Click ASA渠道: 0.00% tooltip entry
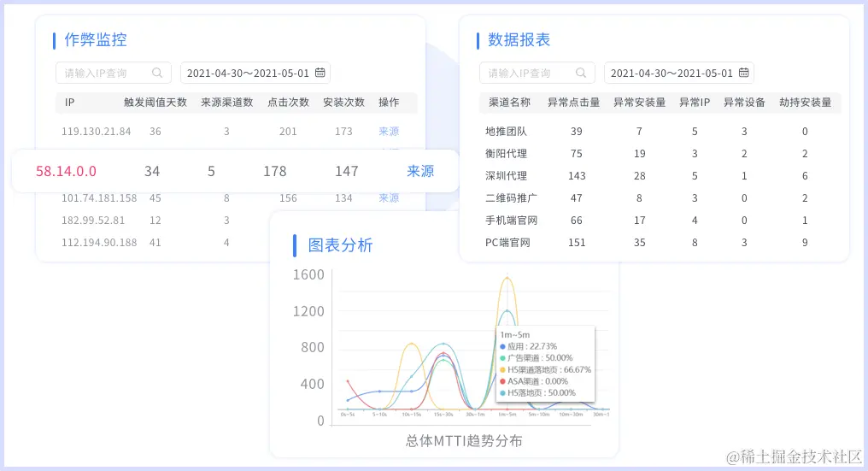This screenshot has width=868, height=471. click(x=534, y=381)
